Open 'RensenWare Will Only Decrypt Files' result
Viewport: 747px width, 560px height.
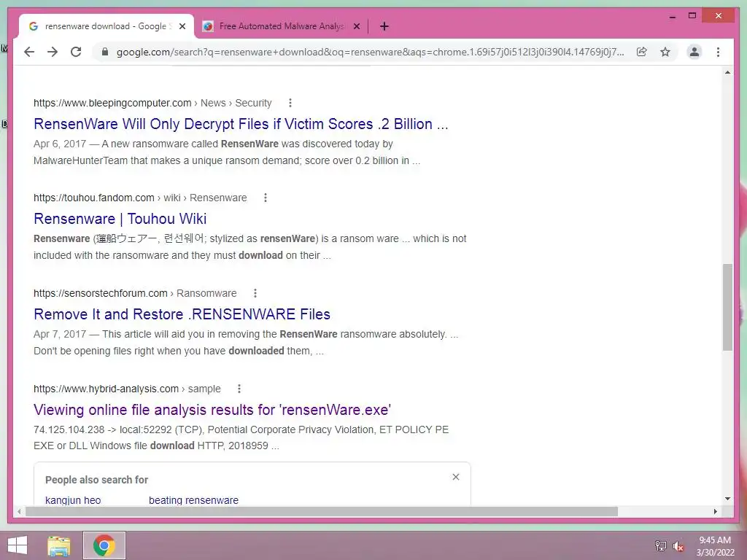coord(241,124)
